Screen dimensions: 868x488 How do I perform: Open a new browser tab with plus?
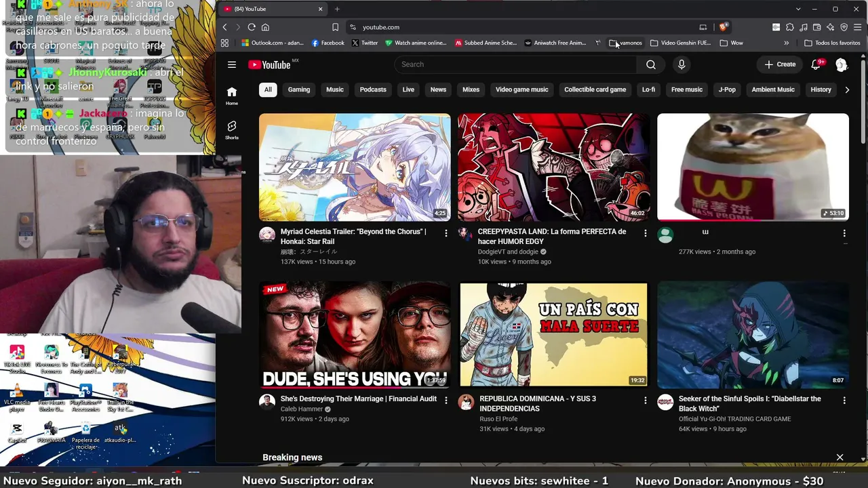click(x=337, y=9)
